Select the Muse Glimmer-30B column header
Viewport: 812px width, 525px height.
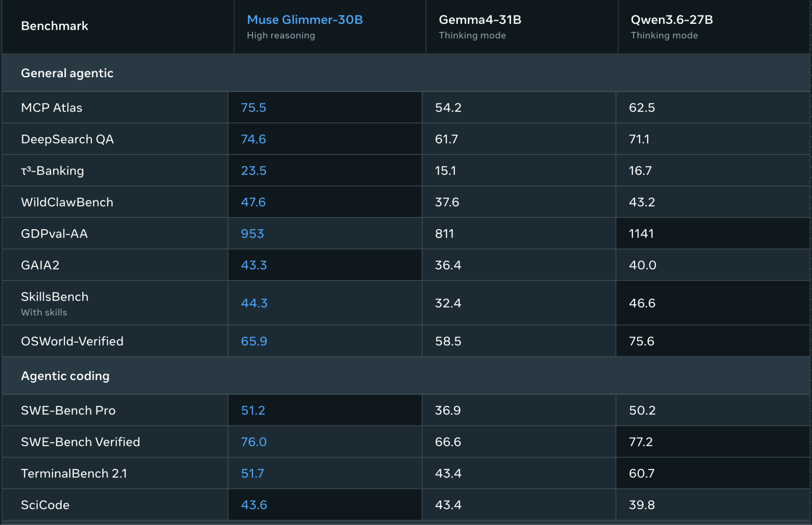(x=304, y=19)
